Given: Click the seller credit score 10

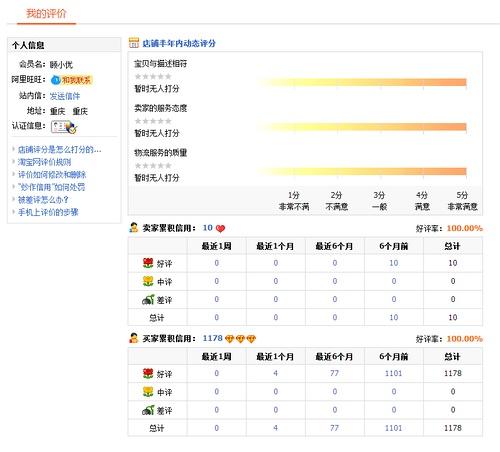Looking at the screenshot, I should [207, 228].
